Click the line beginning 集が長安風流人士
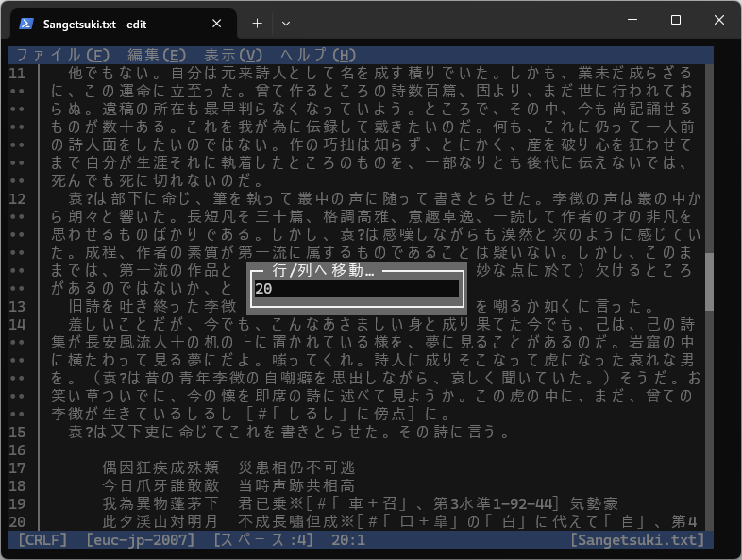This screenshot has width=742, height=560. point(373,342)
